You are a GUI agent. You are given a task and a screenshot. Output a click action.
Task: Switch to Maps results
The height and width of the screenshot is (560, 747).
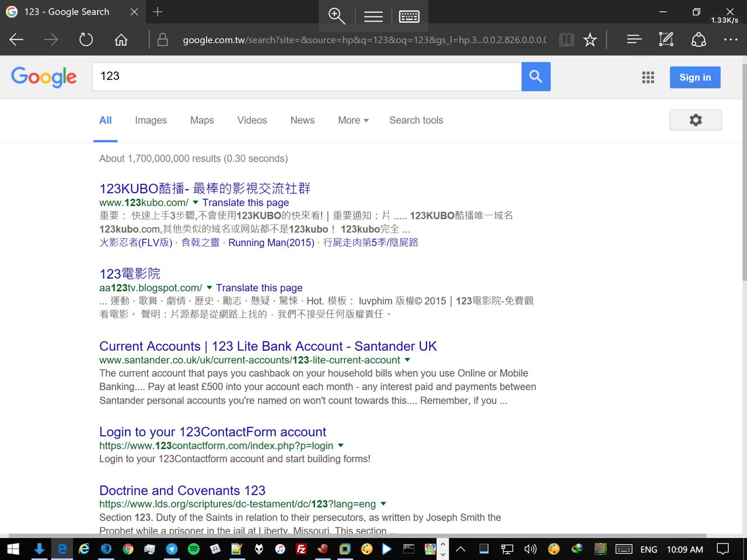click(202, 120)
